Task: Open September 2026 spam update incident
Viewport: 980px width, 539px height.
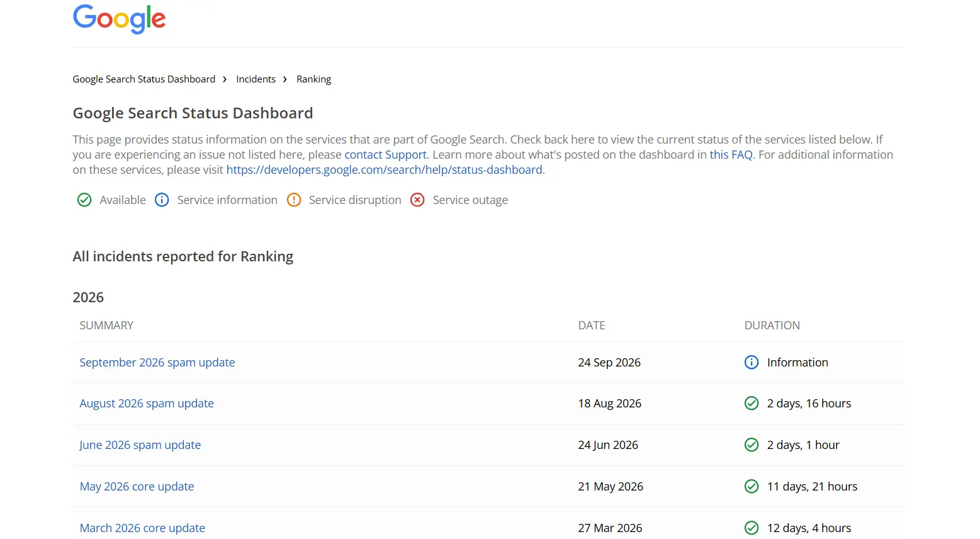Action: tap(157, 362)
